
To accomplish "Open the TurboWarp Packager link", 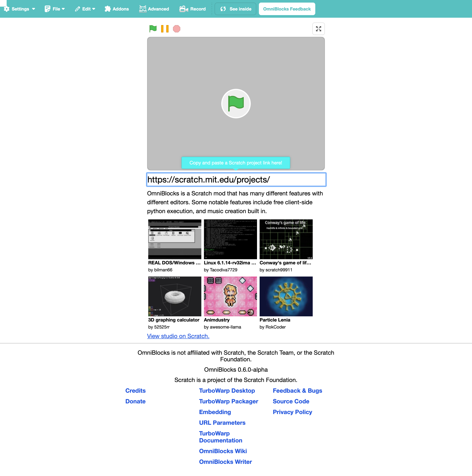I will (x=228, y=401).
